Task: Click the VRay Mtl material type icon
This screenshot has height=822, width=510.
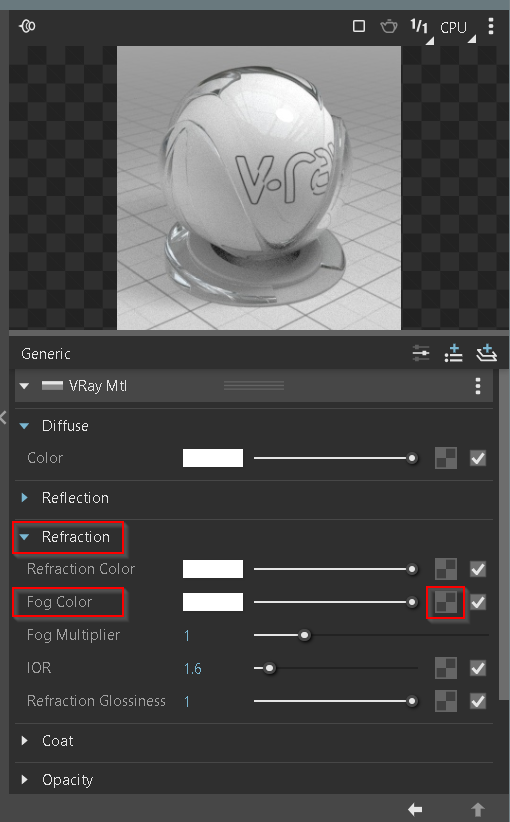Action: [x=52, y=386]
